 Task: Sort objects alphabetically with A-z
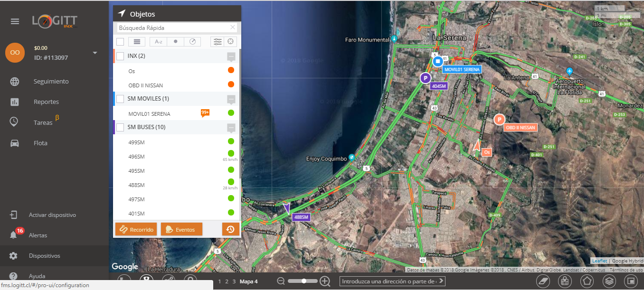[158, 42]
